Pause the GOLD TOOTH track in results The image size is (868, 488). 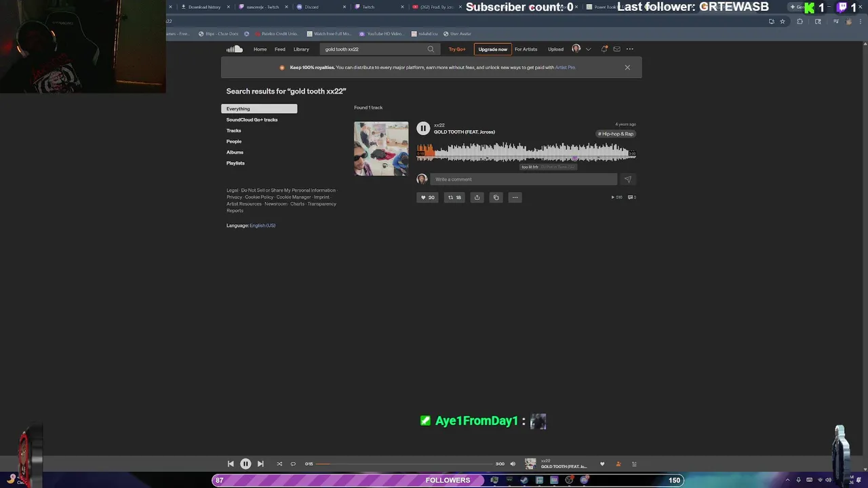[423, 128]
